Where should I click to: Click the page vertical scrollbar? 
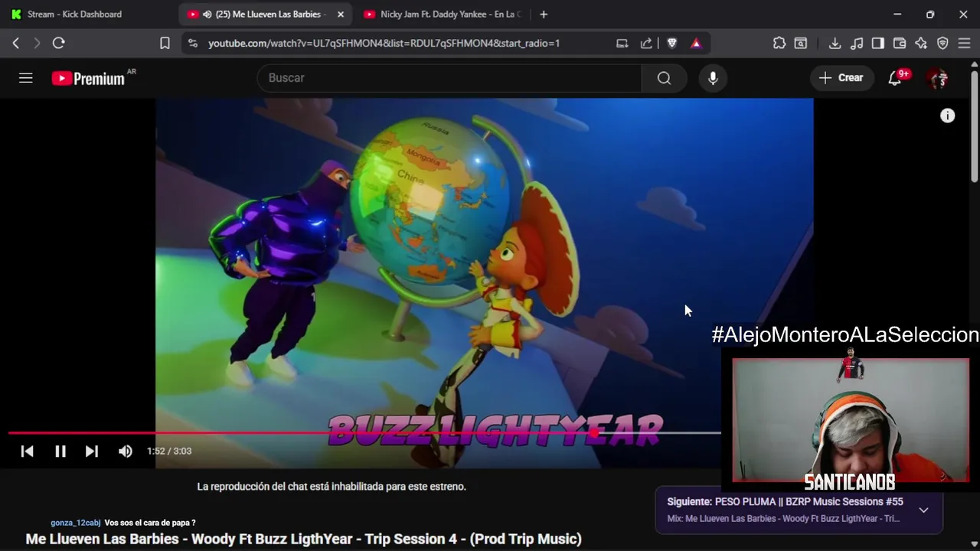point(975,127)
